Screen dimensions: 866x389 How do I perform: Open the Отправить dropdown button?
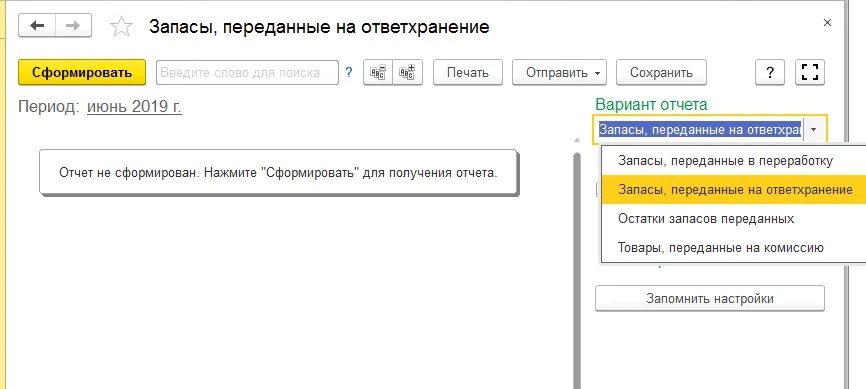(559, 72)
